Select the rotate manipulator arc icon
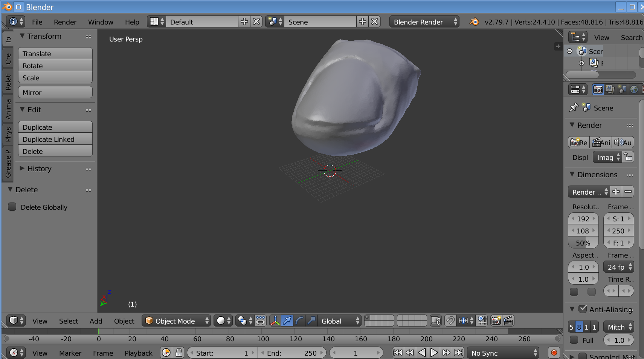This screenshot has width=644, height=359. 299,321
